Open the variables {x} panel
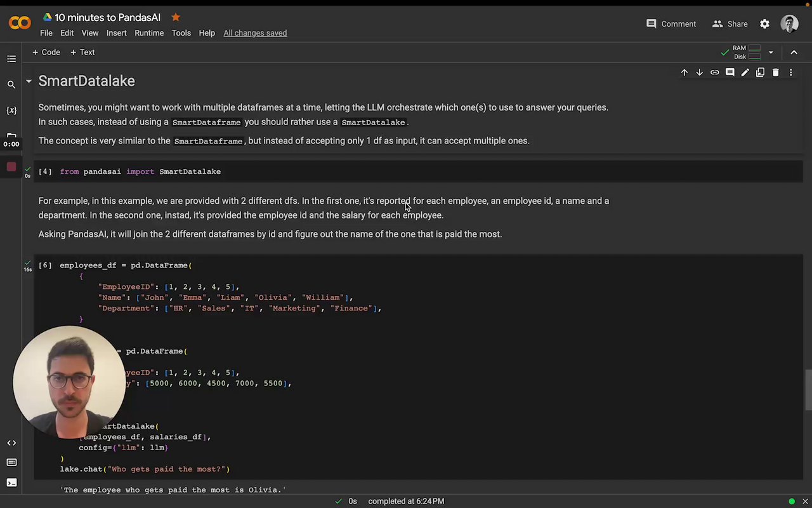Image resolution: width=812 pixels, height=508 pixels. click(11, 110)
